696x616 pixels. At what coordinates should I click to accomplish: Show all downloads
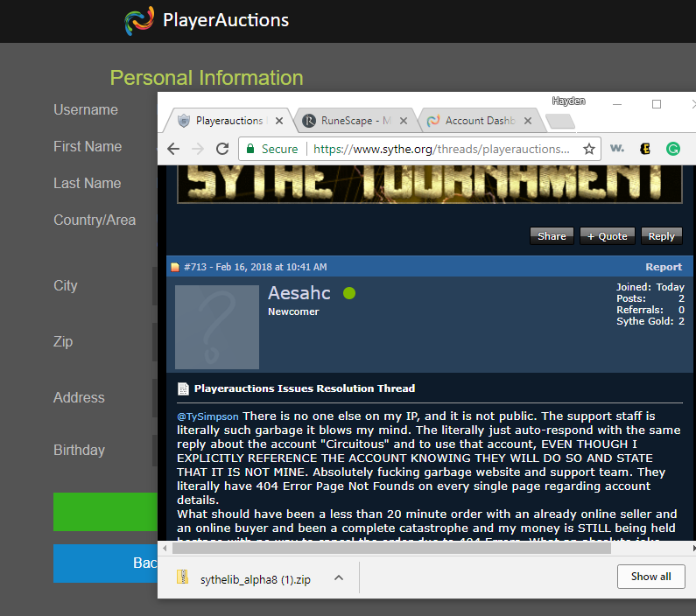point(650,577)
